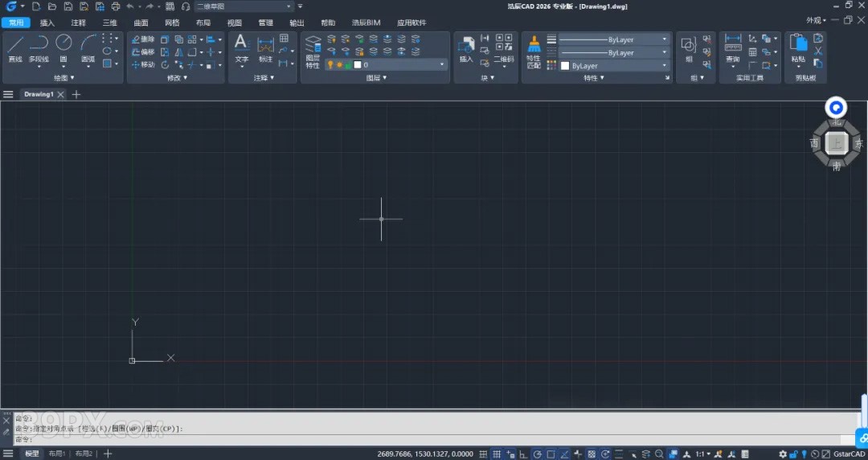Switch to the View (视图) ribbon tab

click(234, 23)
